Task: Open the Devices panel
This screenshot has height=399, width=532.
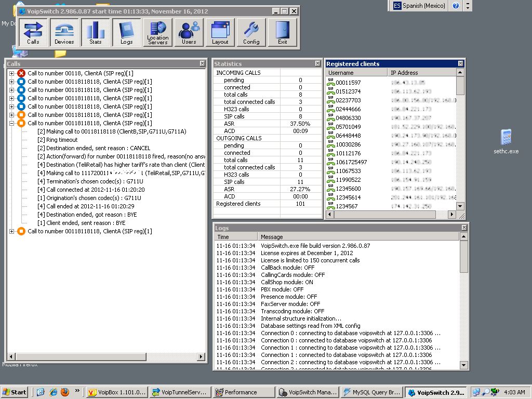Action: coord(64,32)
